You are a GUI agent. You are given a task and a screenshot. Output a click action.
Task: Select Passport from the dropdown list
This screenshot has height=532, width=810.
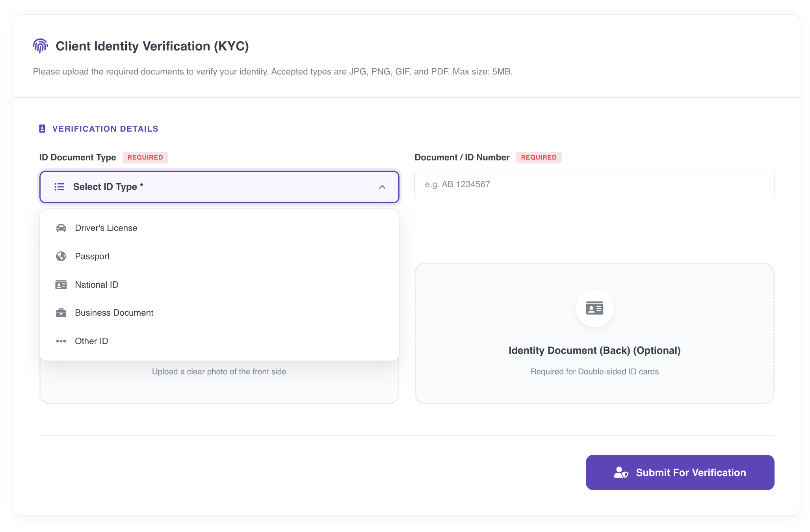[x=92, y=256]
